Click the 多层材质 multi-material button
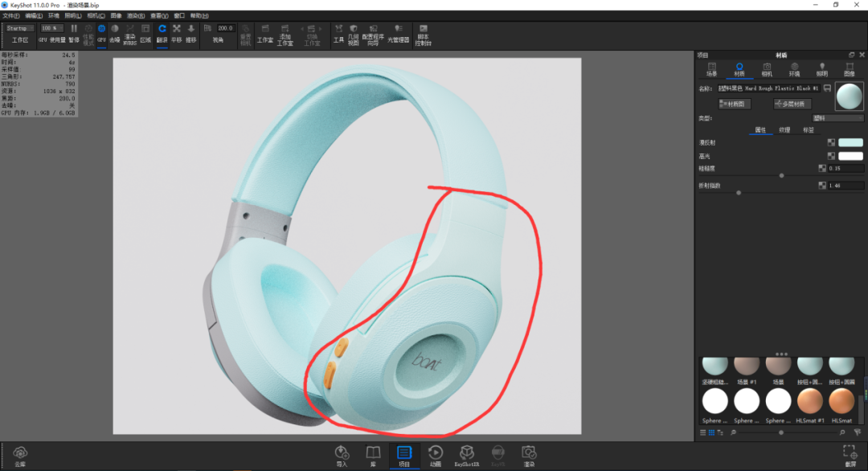The width and height of the screenshot is (868, 471). [x=792, y=104]
